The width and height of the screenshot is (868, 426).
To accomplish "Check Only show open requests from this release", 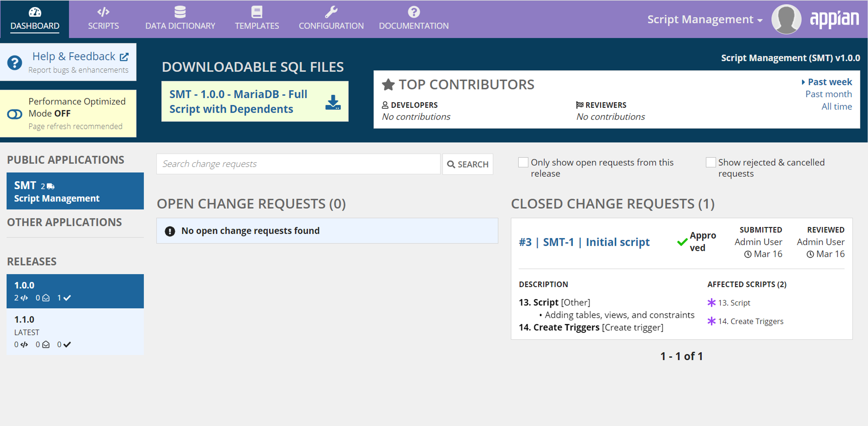I will [523, 162].
